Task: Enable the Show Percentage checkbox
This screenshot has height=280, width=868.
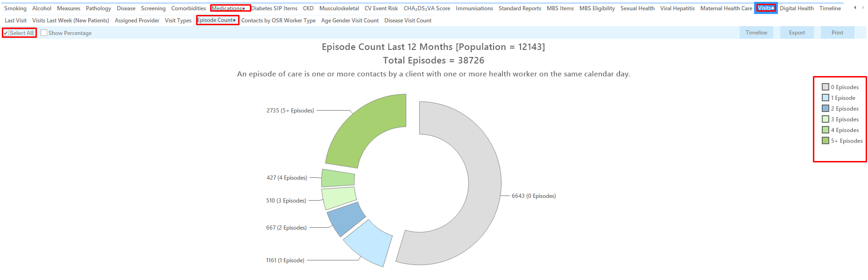Action: pos(44,33)
